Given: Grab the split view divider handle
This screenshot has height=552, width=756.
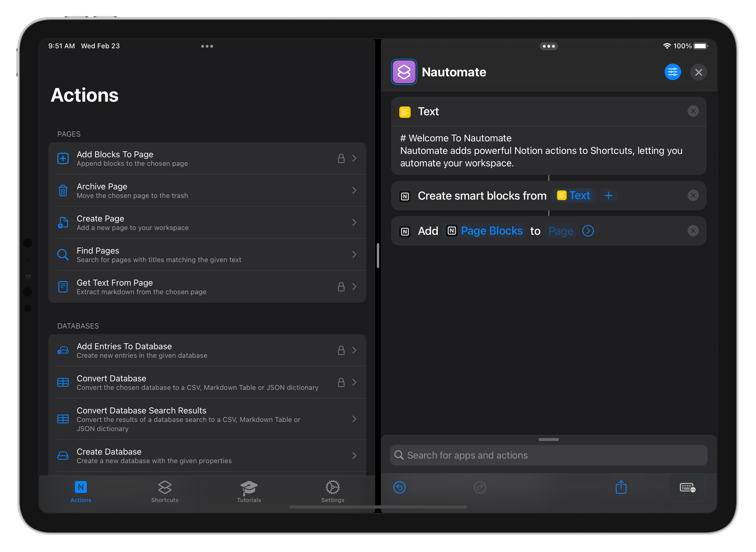Looking at the screenshot, I should [x=378, y=256].
